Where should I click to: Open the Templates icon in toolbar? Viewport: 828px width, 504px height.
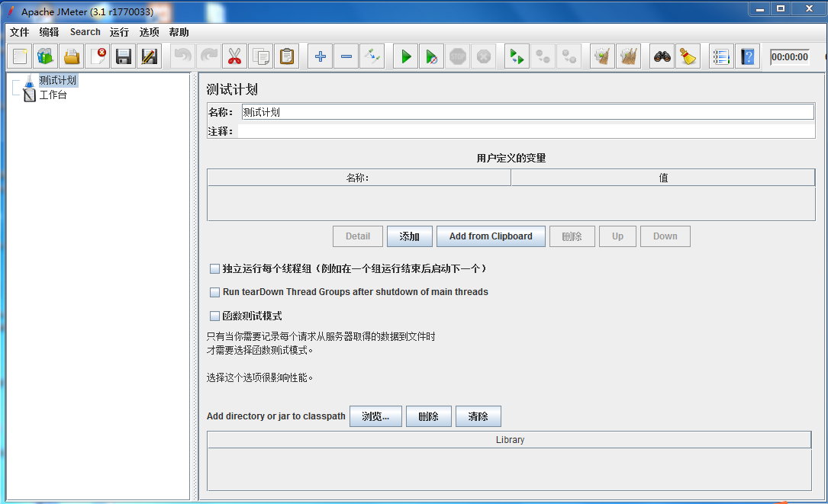click(x=46, y=56)
